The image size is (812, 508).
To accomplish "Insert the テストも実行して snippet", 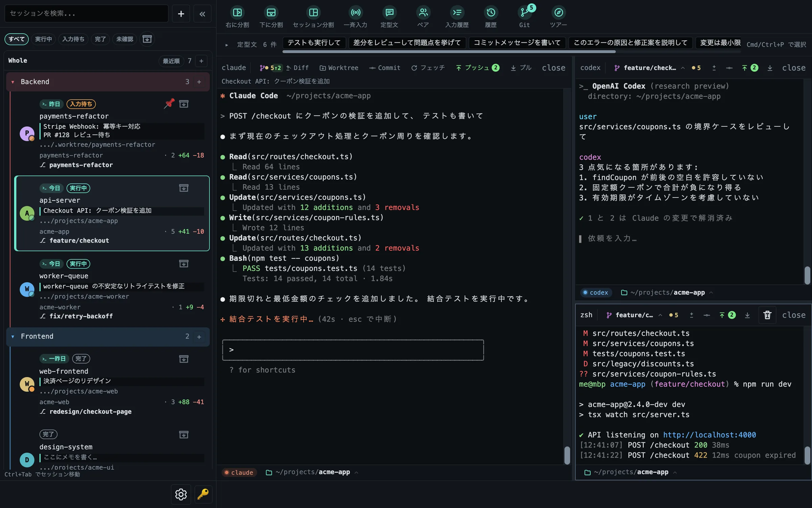I will 314,43.
